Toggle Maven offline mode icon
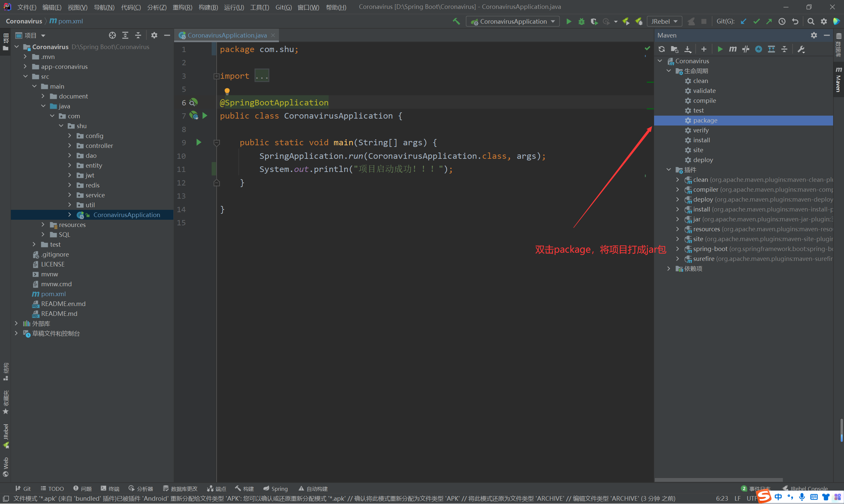This screenshot has height=504, width=844. click(746, 49)
